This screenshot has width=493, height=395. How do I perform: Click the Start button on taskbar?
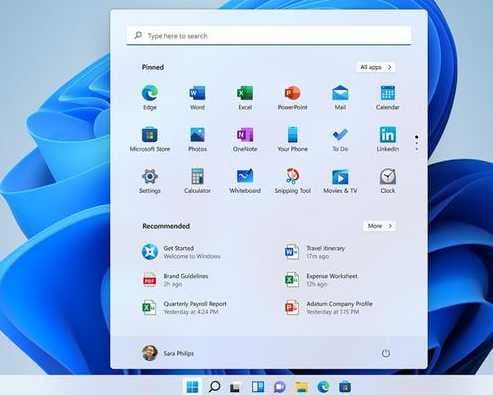click(x=192, y=387)
